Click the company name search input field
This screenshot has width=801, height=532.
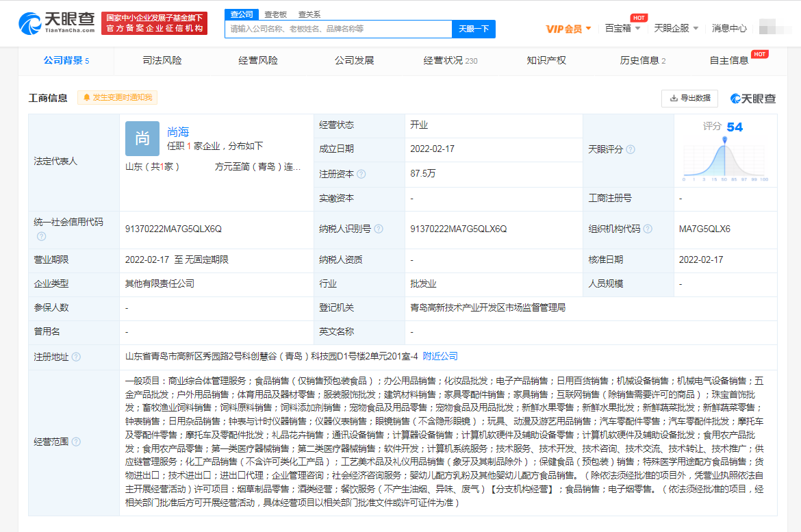click(338, 29)
